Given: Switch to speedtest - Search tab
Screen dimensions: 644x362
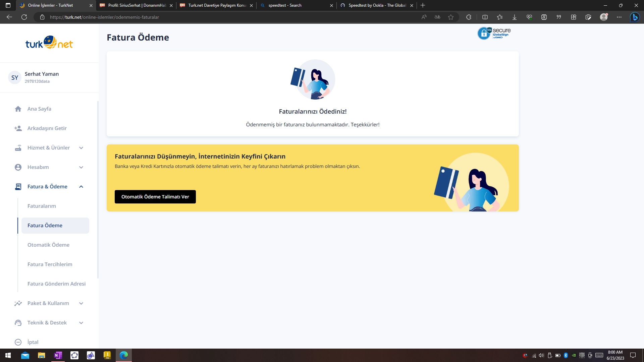Looking at the screenshot, I should tap(296, 5).
